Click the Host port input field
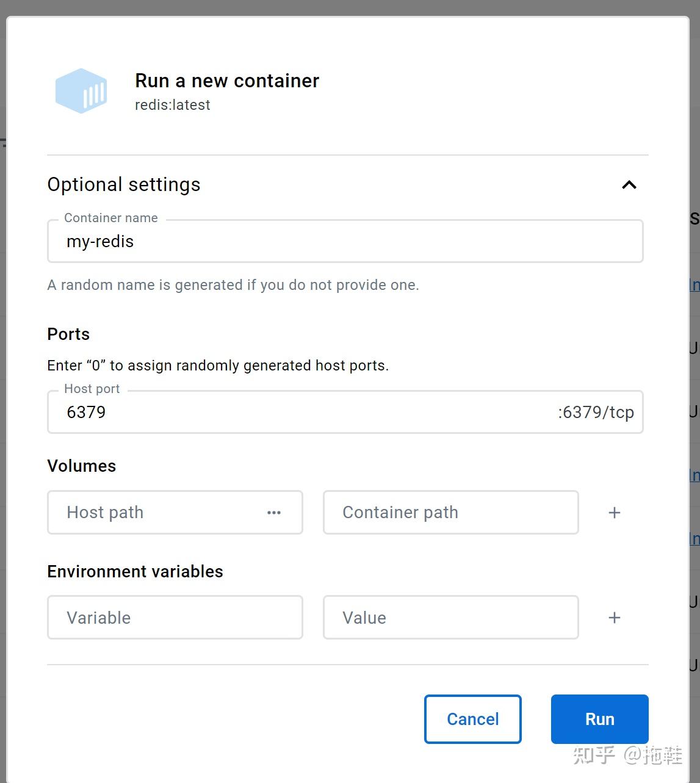This screenshot has width=700, height=783. (x=305, y=413)
